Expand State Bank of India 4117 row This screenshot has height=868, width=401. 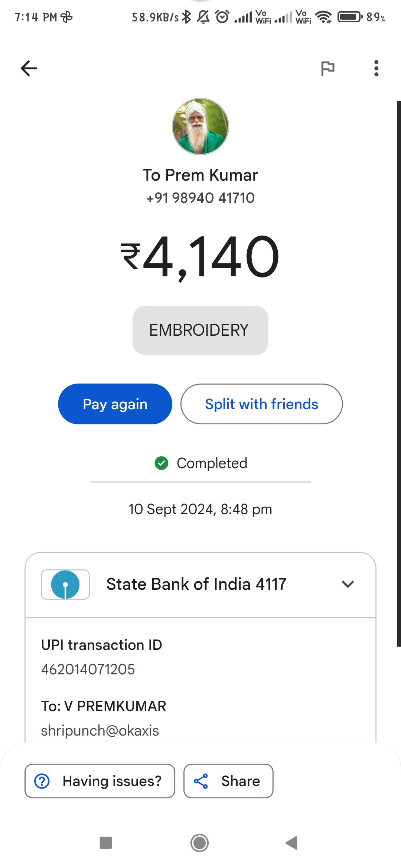(200, 585)
